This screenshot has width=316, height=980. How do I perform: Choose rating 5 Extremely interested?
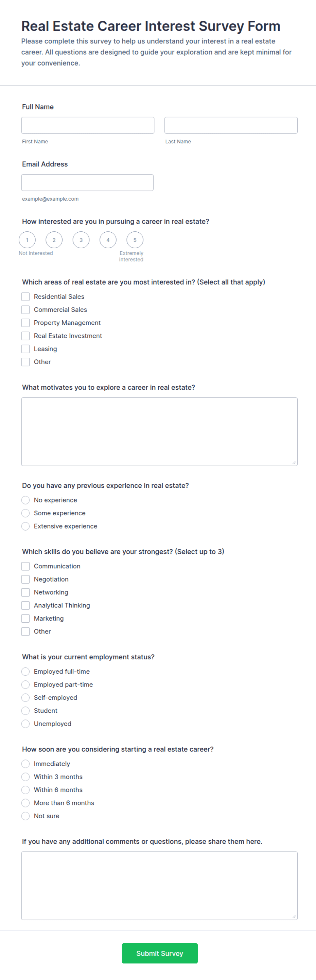(135, 240)
